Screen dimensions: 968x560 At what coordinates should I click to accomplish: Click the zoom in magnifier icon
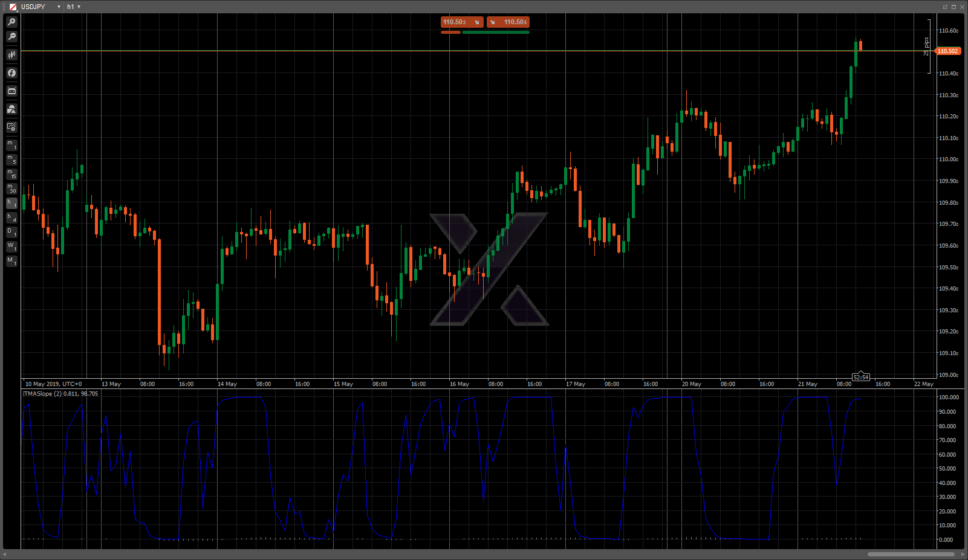coord(11,22)
